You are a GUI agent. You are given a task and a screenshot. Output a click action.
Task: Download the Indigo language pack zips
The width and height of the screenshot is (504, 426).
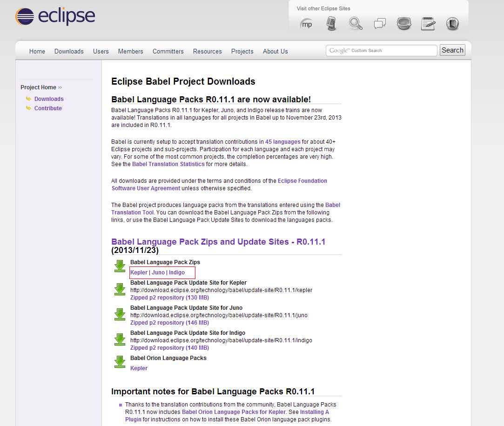click(x=177, y=273)
